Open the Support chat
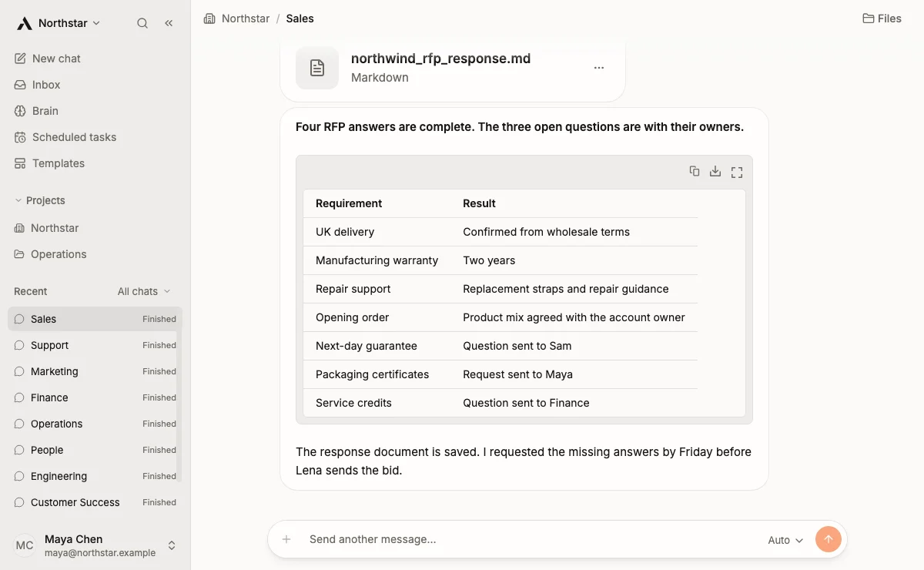The width and height of the screenshot is (924, 570). (95, 345)
